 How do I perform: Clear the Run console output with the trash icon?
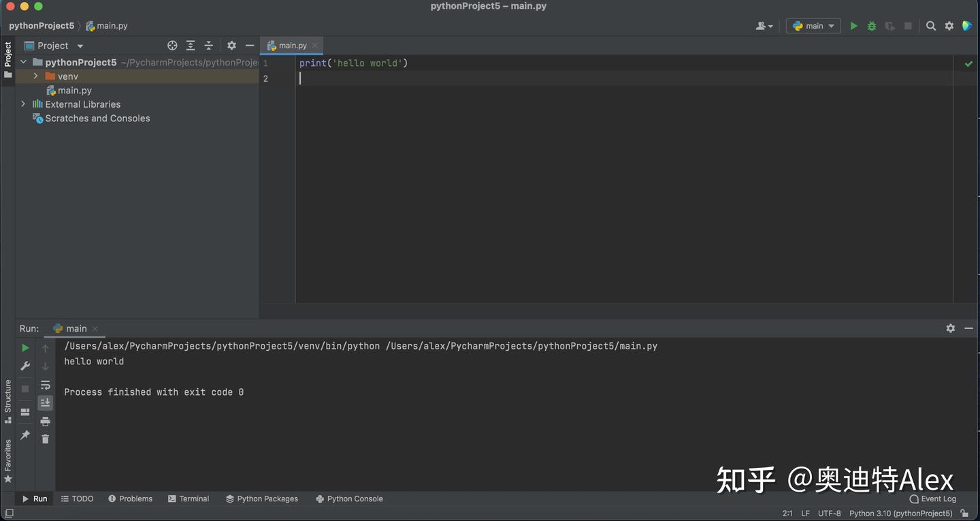[x=45, y=439]
